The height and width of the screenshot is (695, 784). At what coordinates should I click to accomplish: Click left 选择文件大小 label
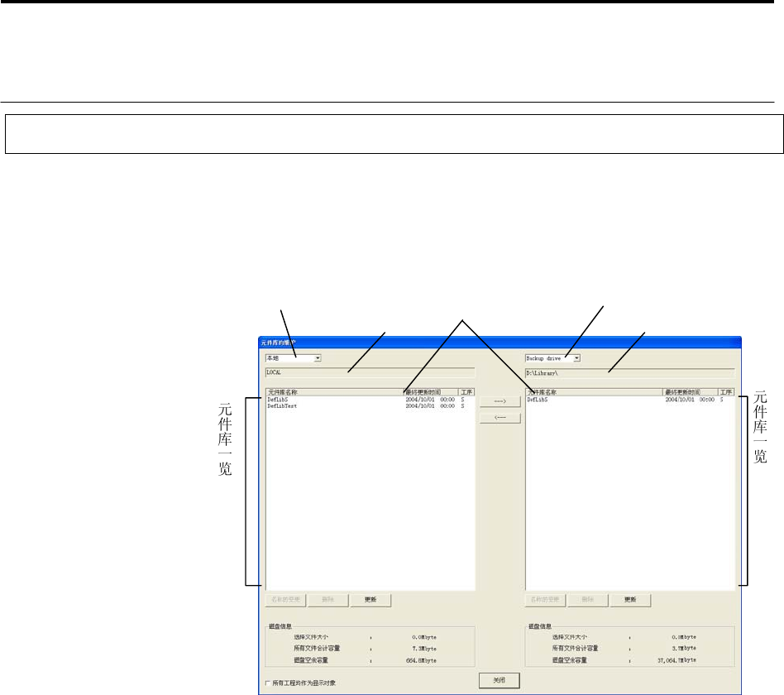(311, 637)
